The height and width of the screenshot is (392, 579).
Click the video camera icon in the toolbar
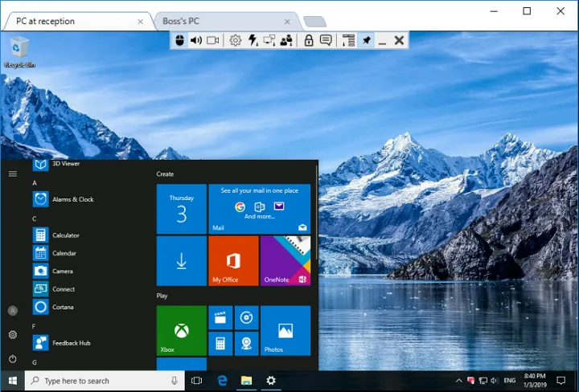[213, 40]
